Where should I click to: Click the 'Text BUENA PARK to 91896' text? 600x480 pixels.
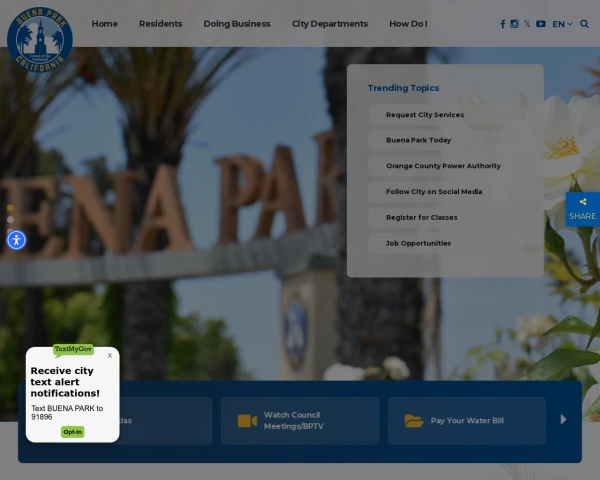point(67,413)
